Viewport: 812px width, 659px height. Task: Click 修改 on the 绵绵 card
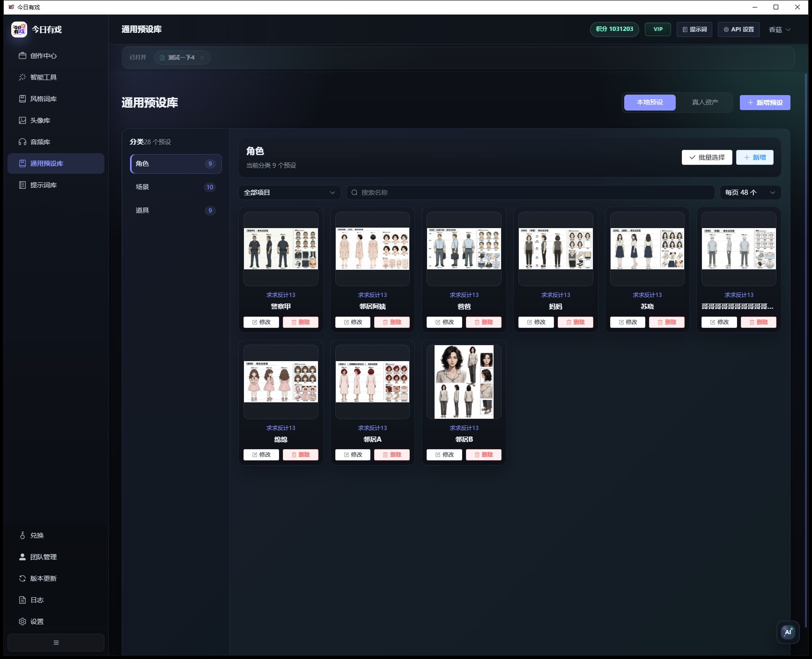pos(261,455)
